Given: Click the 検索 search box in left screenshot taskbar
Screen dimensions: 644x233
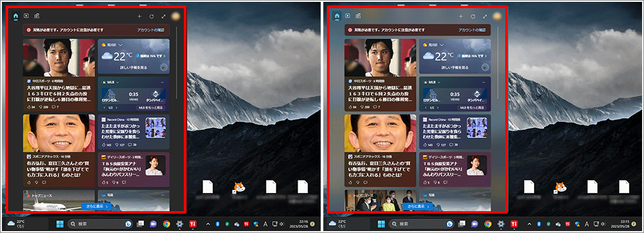Looking at the screenshot, I should [x=99, y=224].
